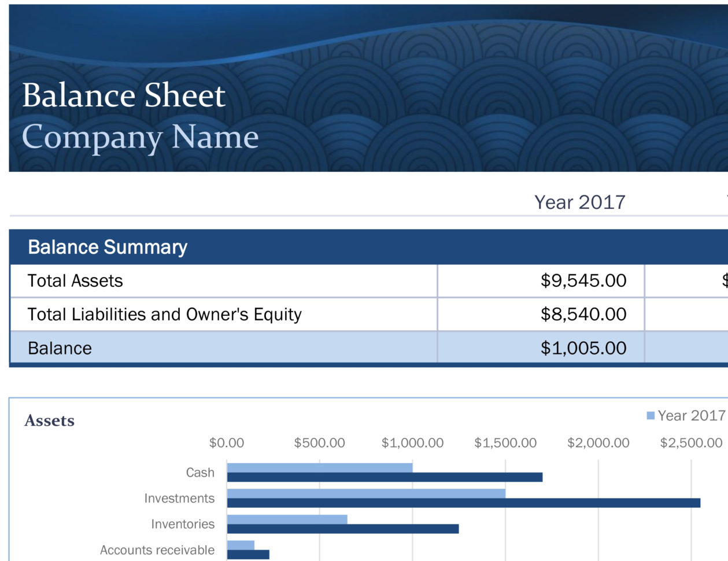The image size is (728, 561).
Task: Click the Investments bar for Year 2017
Action: coord(364,493)
